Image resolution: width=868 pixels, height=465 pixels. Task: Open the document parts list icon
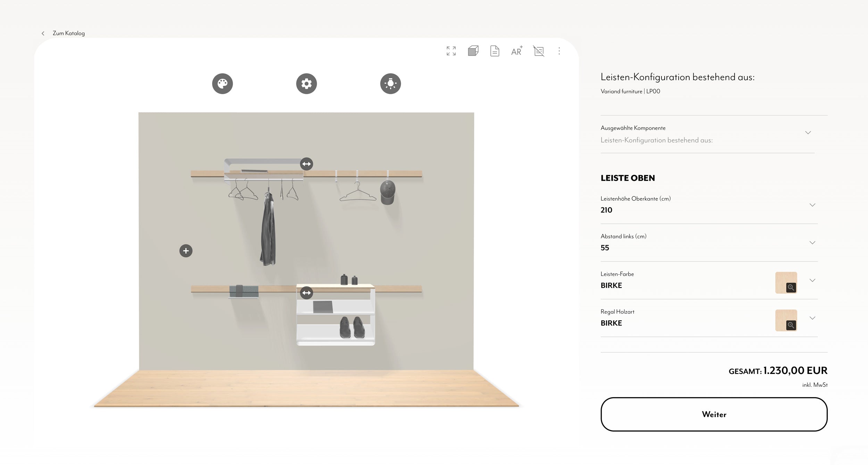[494, 51]
